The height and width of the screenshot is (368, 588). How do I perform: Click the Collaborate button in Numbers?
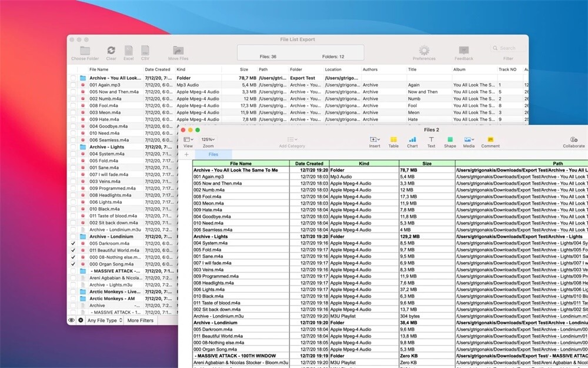(x=573, y=142)
